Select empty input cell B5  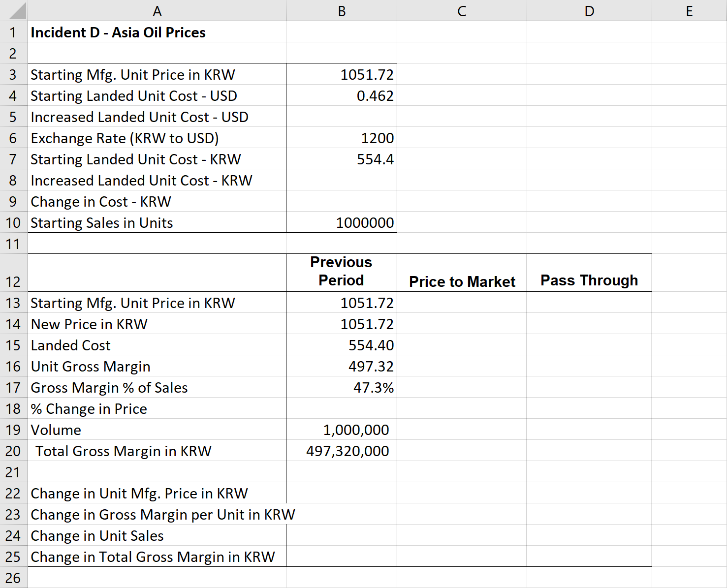[342, 117]
